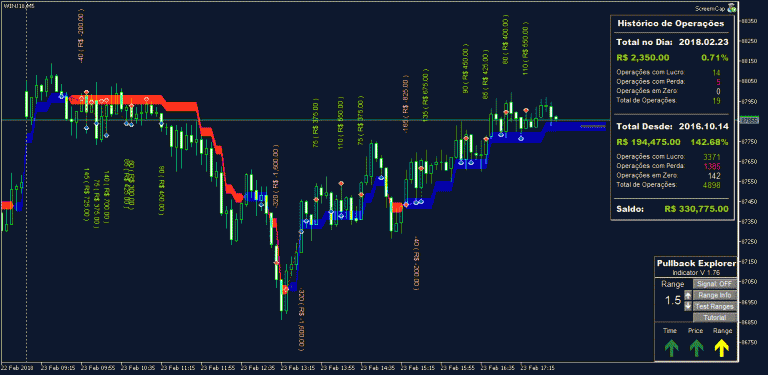Click the 22 Feb 2018 time label
This screenshot has height=375, width=768.
point(17,367)
